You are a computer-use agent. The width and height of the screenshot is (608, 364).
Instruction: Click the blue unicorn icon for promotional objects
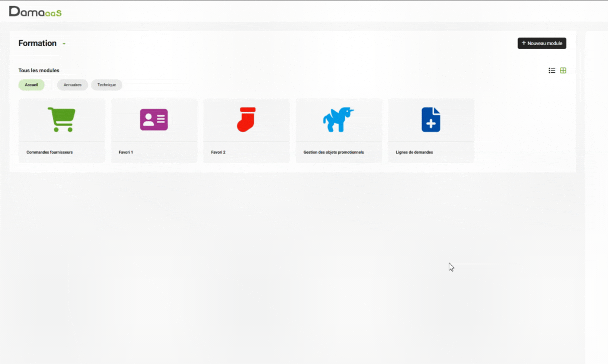339,119
